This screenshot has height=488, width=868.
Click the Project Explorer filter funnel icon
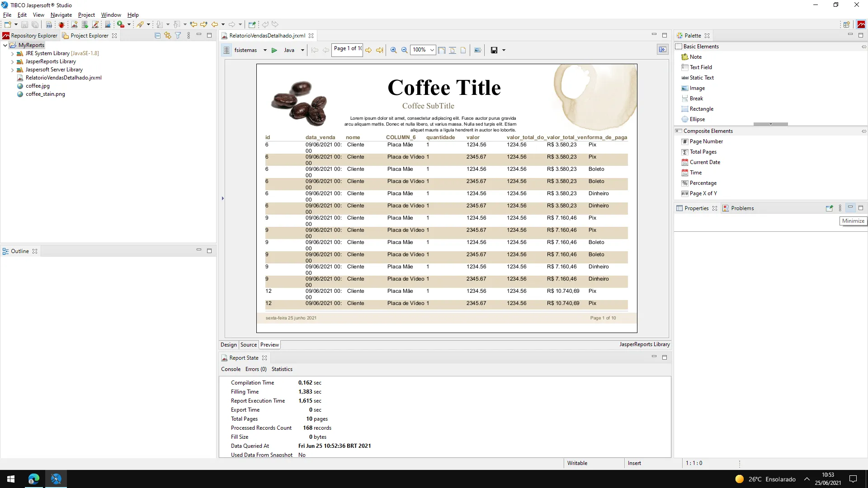click(178, 35)
